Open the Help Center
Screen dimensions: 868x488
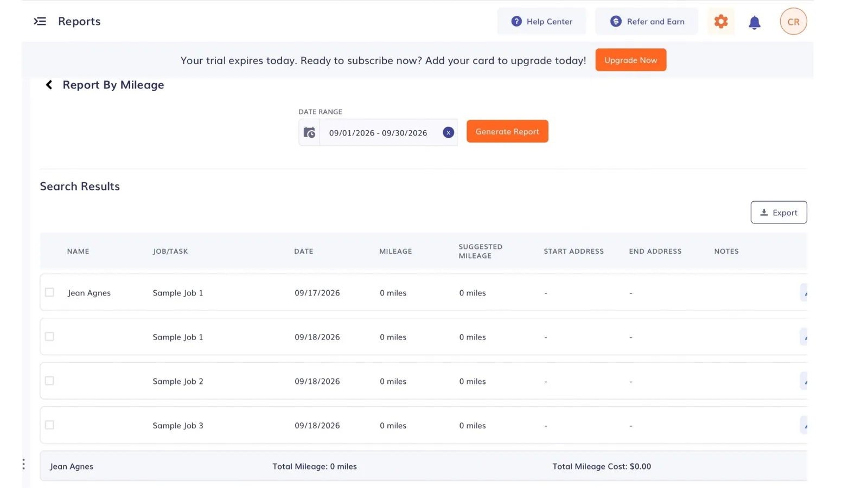click(541, 21)
